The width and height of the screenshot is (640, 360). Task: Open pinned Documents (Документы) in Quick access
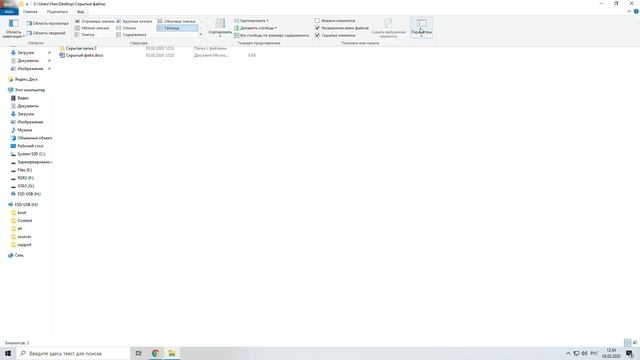pos(28,60)
